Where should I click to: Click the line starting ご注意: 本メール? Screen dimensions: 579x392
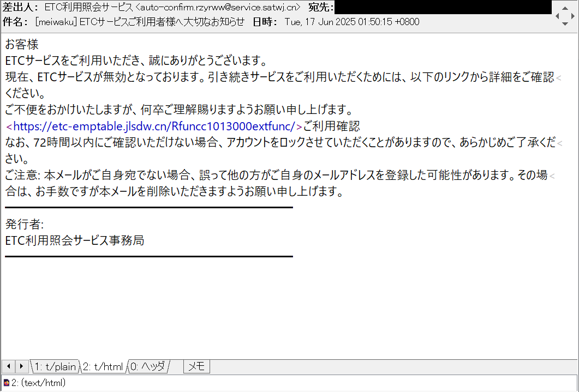pos(276,175)
